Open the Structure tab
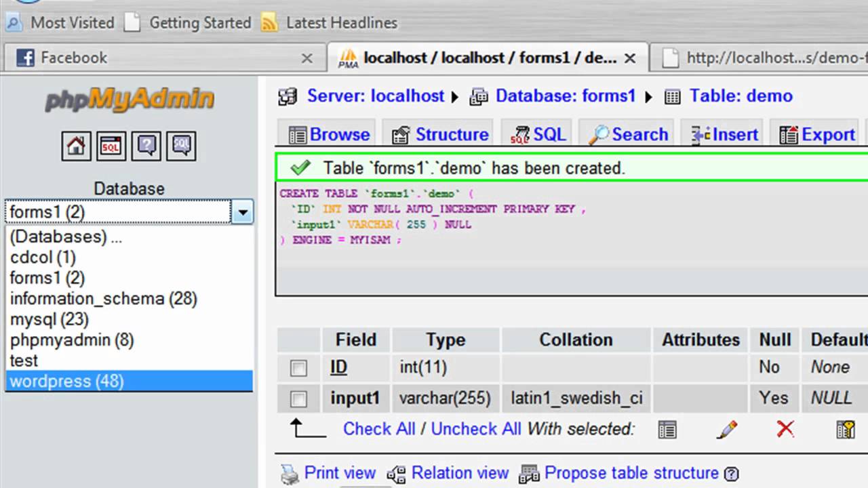The image size is (868, 488). (x=441, y=135)
